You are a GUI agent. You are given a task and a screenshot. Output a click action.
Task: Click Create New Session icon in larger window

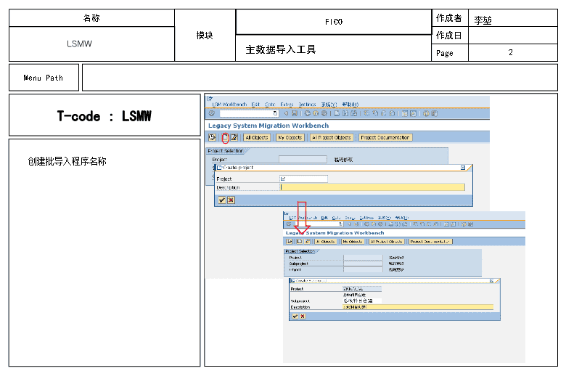point(405,113)
